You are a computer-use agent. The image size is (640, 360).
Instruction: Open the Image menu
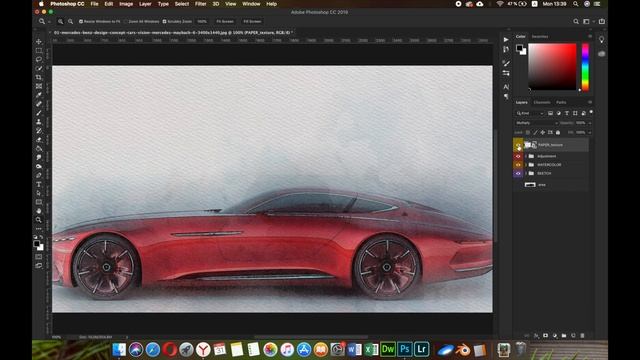(126, 4)
